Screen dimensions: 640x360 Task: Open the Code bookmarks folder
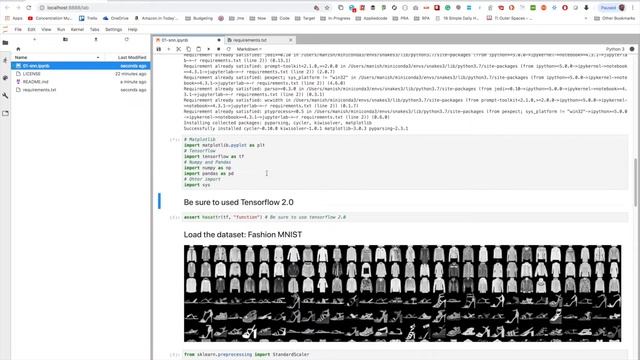(281, 18)
